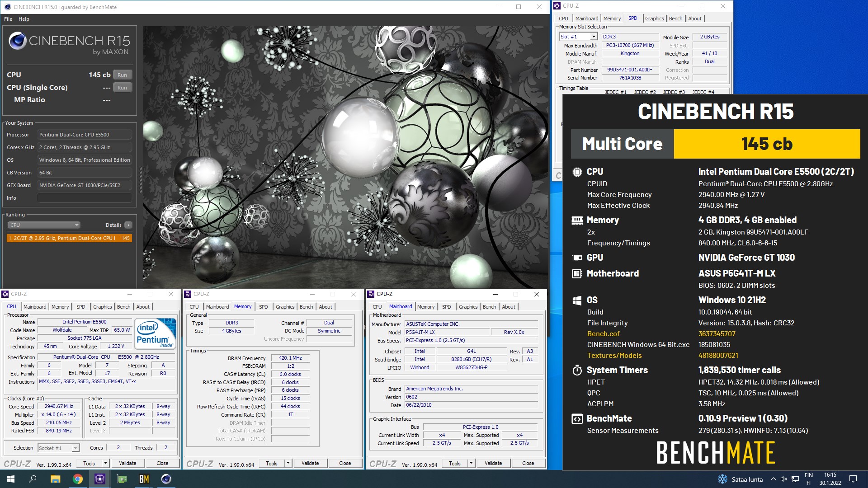868x488 pixels.
Task: Open File Explorer from the taskbar
Action: pyautogui.click(x=55, y=479)
